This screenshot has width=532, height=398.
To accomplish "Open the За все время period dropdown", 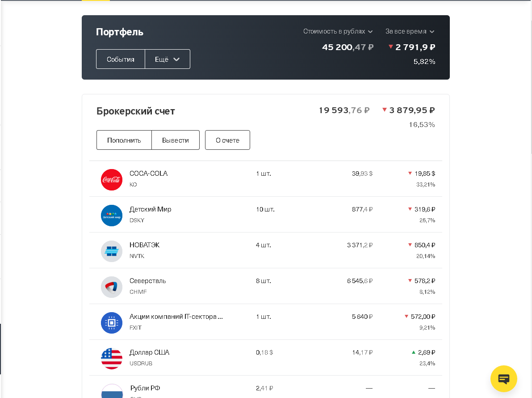I will (x=410, y=32).
